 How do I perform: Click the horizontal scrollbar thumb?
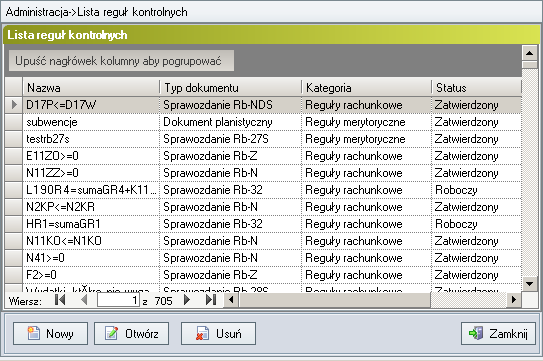[x=334, y=300]
